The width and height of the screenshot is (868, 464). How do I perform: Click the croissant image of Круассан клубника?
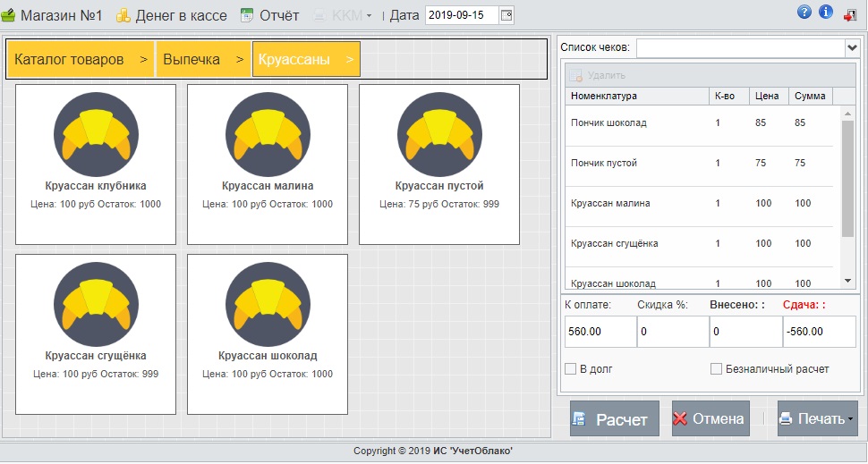96,135
